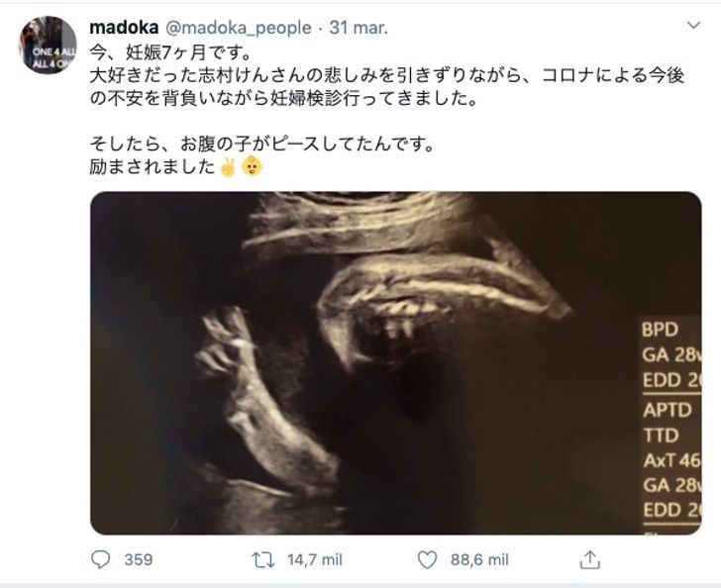This screenshot has height=588, width=721.
Task: Click the 14,7 mil retweet count
Action: (x=315, y=560)
